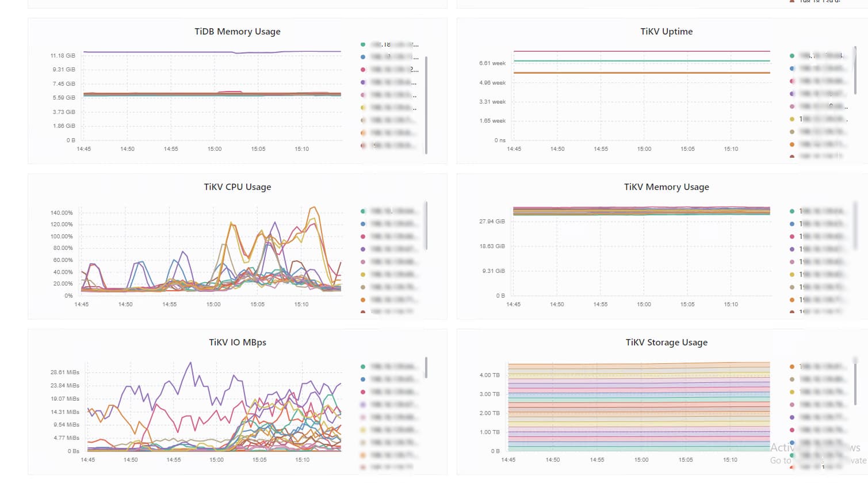This screenshot has width=868, height=483.
Task: Click the teal legend dot in TiDB Memory Usage
Action: [x=363, y=44]
